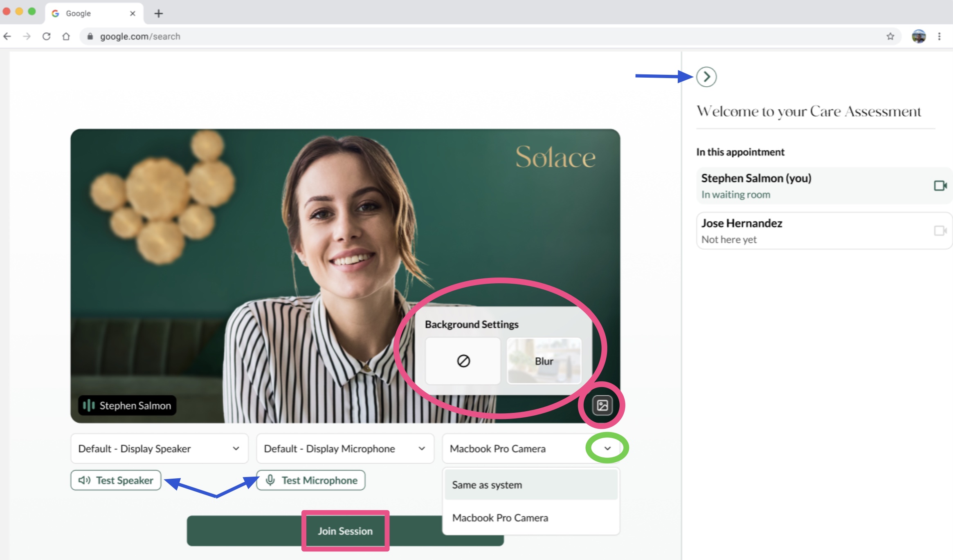This screenshot has width=953, height=560.
Task: Collapse the Macbook Pro Camera dropdown
Action: (x=607, y=448)
